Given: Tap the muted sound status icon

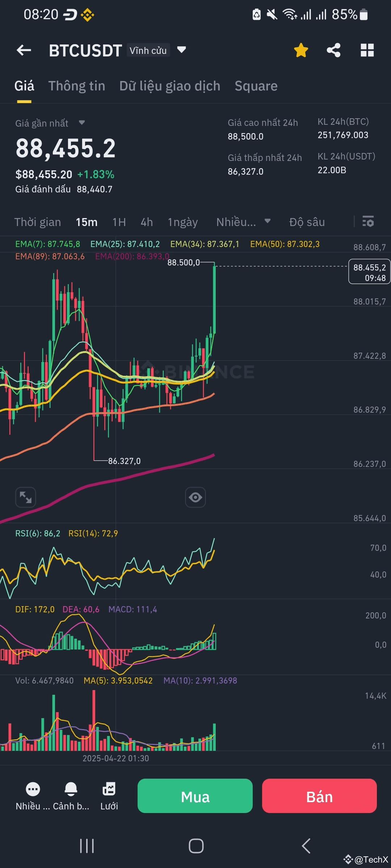Looking at the screenshot, I should tap(272, 14).
